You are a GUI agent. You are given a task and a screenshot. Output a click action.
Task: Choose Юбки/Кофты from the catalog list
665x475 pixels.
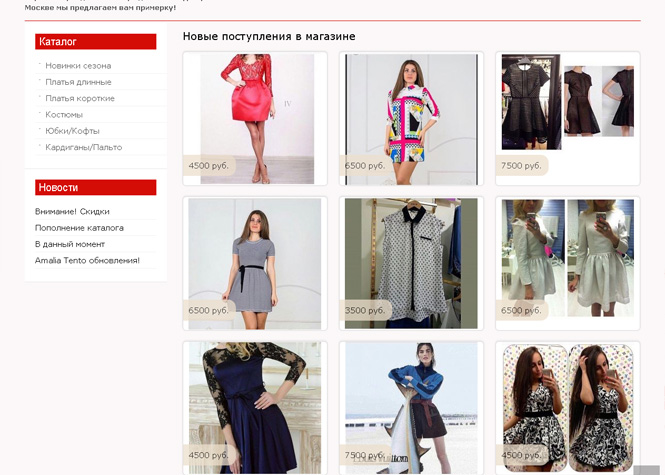(x=72, y=131)
